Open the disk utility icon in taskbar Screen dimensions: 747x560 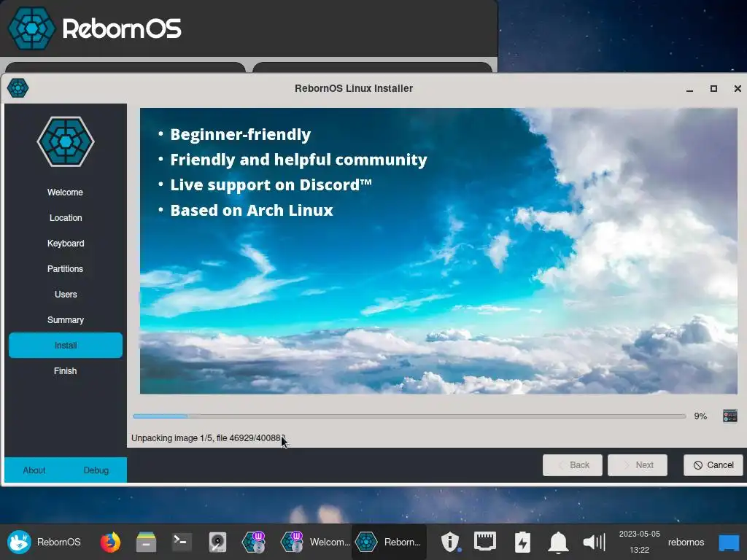[217, 542]
